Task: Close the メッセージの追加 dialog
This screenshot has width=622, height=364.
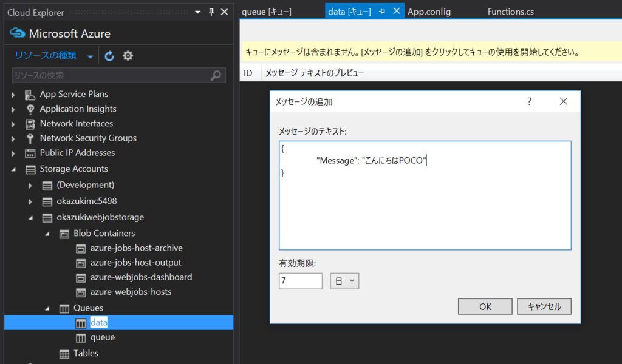Action: [x=563, y=101]
